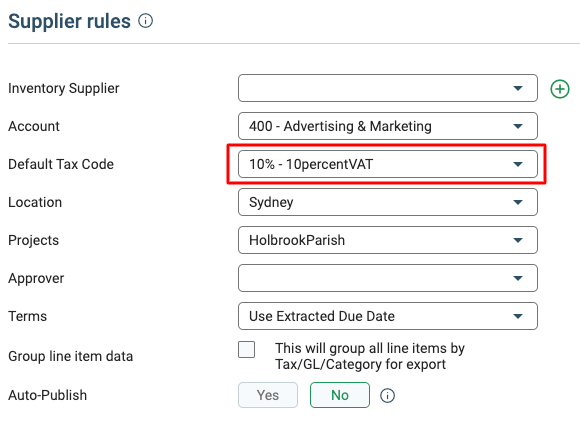
Task: Set Auto-Publish to No
Action: coord(340,395)
